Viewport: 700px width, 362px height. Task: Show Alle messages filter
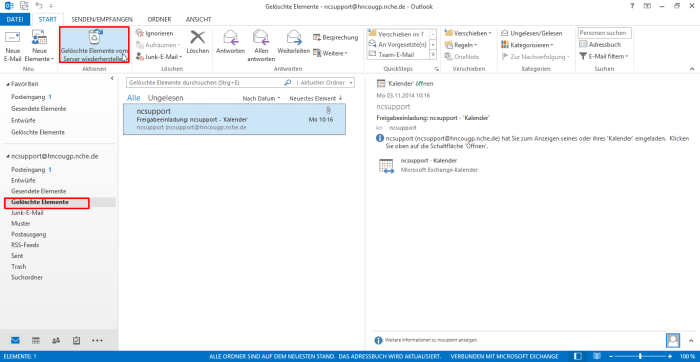133,98
